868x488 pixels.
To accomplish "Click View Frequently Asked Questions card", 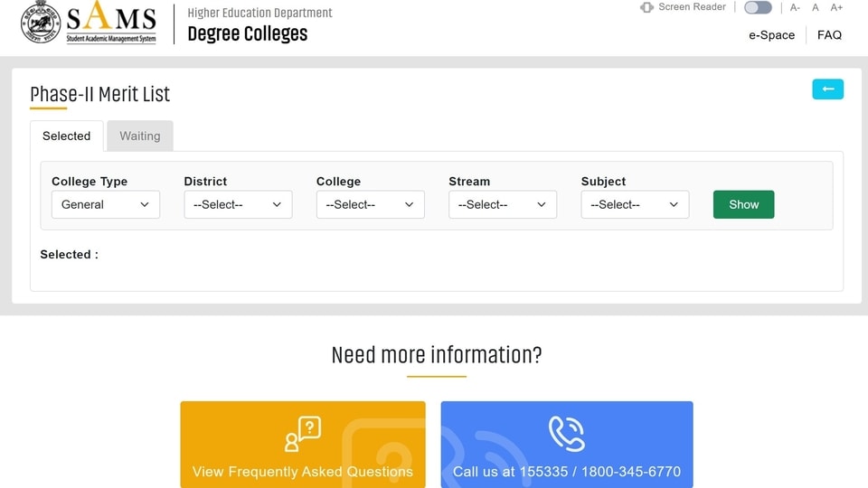I will 303,445.
